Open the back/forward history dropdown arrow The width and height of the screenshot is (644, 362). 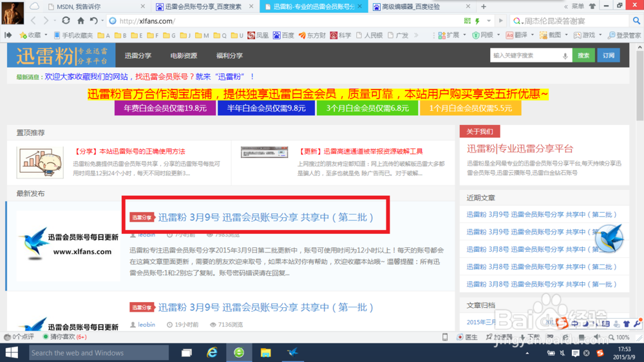tap(55, 21)
